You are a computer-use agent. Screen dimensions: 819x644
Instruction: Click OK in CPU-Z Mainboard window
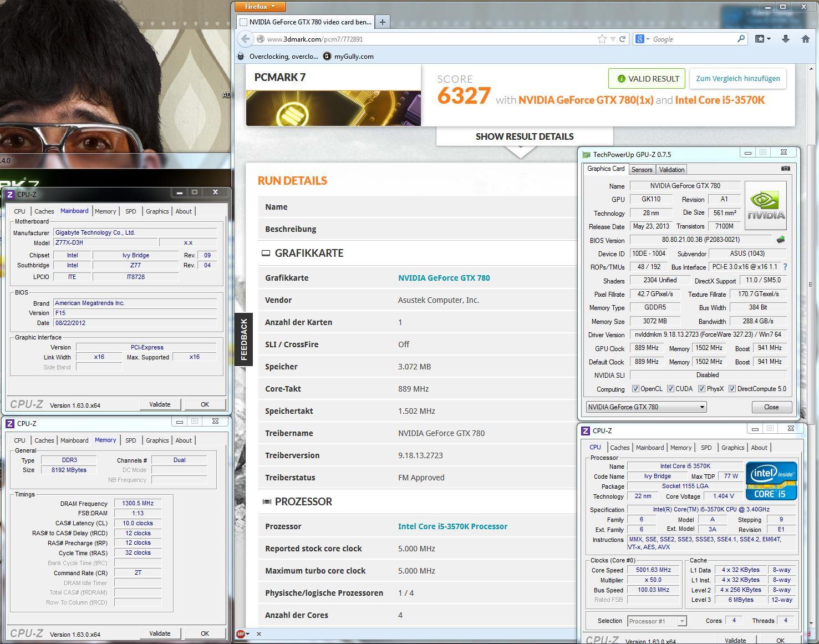[x=205, y=404]
